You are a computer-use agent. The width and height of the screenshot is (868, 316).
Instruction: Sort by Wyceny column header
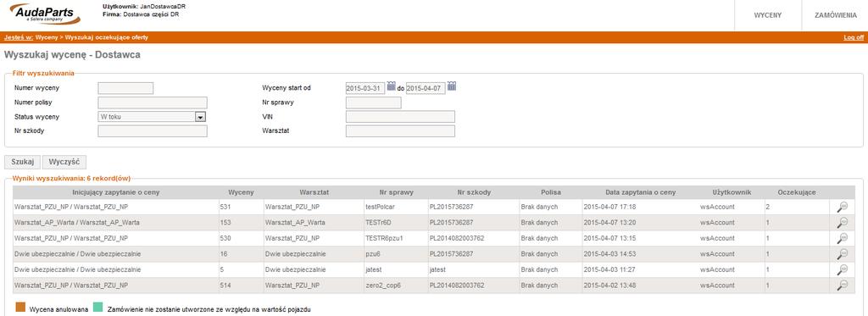[x=241, y=192]
